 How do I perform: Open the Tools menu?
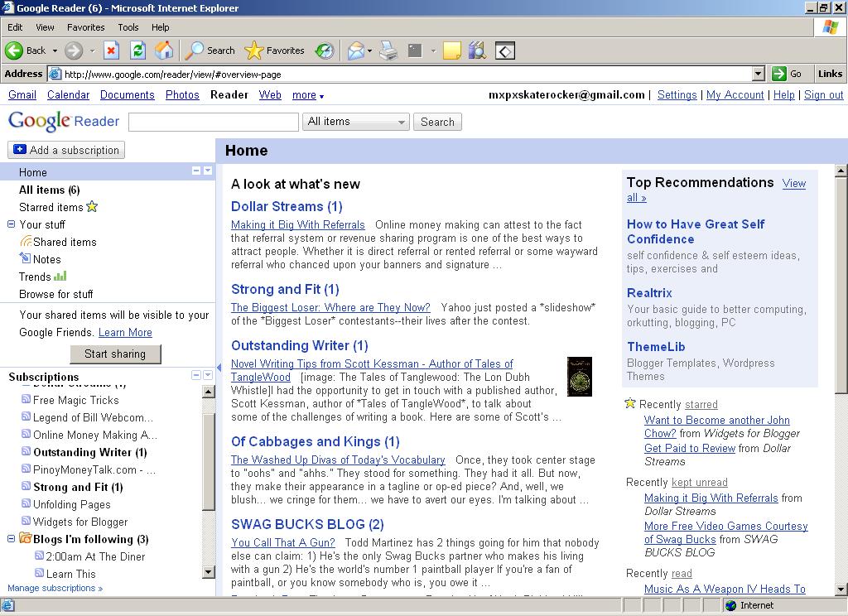[x=128, y=27]
